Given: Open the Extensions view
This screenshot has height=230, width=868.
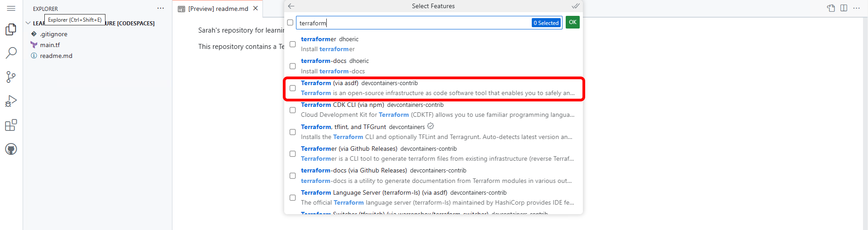Looking at the screenshot, I should click(x=11, y=125).
